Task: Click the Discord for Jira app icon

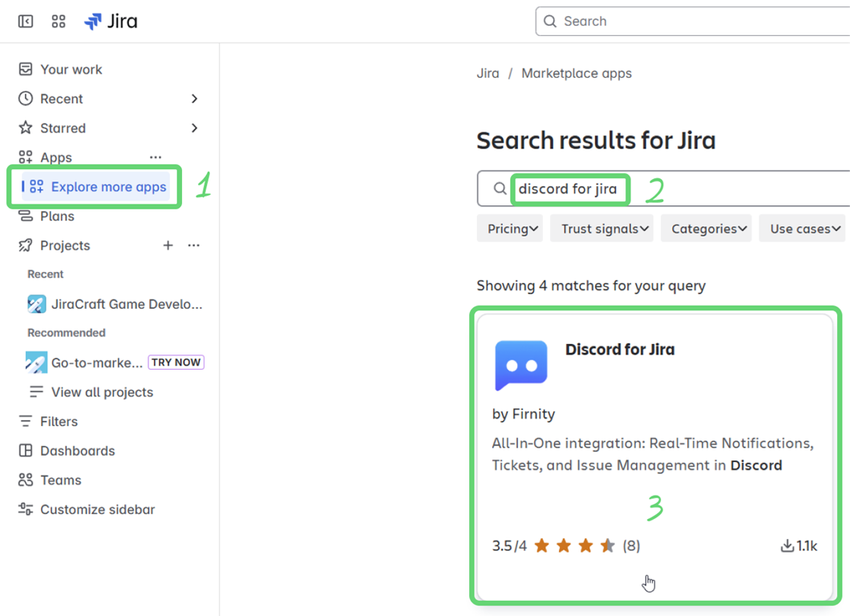Action: (x=521, y=365)
